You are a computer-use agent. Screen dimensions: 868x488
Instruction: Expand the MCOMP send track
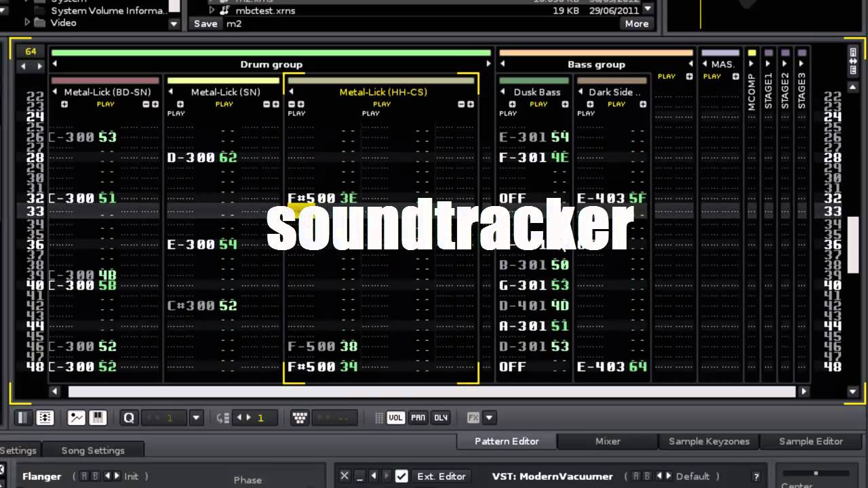(751, 64)
